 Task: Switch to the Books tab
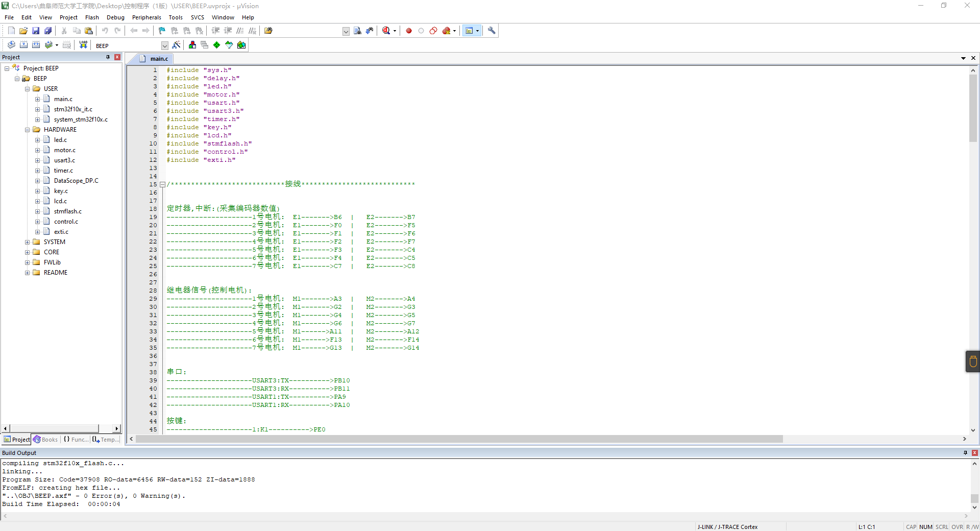(x=46, y=439)
